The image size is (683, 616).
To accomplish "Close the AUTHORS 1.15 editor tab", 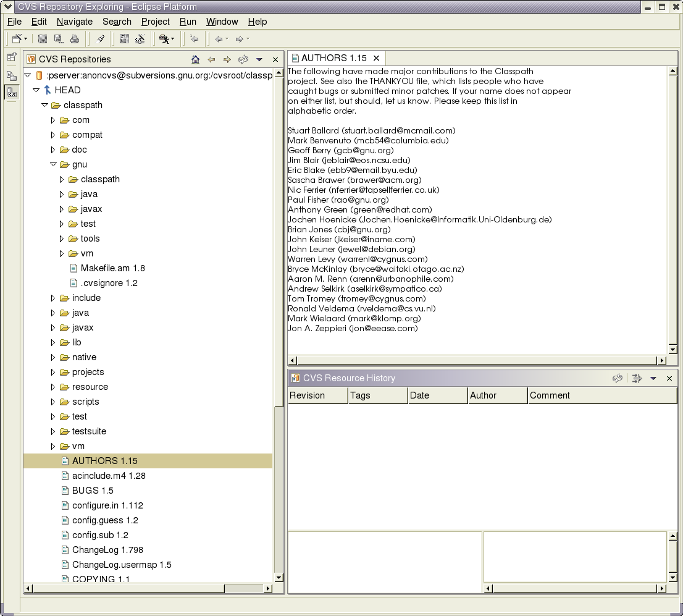I will pyautogui.click(x=376, y=58).
